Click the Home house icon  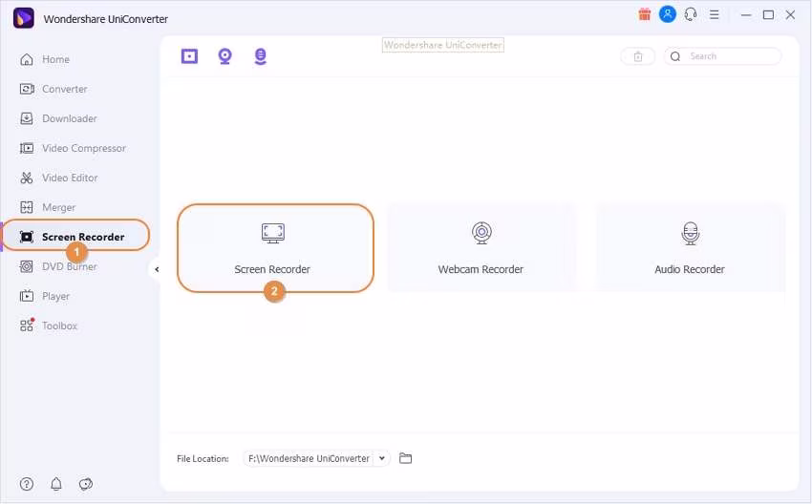pyautogui.click(x=27, y=59)
